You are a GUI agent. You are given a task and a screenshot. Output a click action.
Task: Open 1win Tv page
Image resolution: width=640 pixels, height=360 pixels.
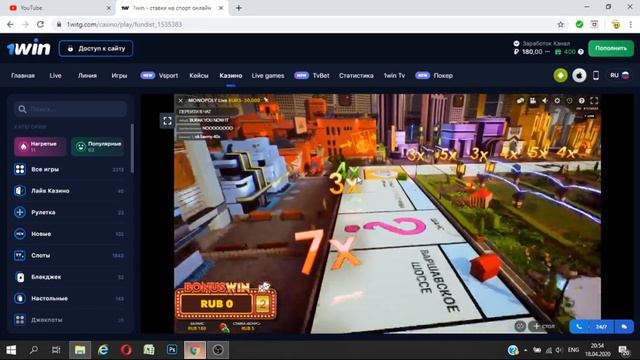click(394, 76)
